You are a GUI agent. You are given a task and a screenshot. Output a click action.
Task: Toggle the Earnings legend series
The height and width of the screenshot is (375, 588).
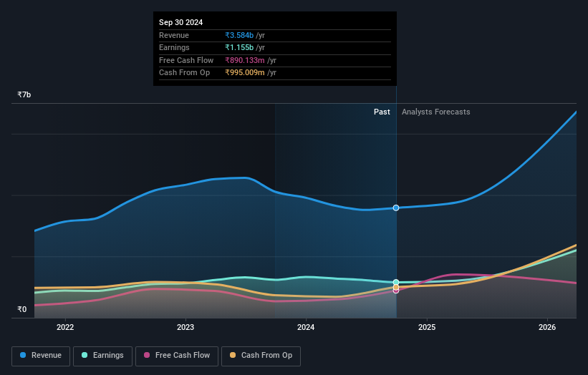pyautogui.click(x=102, y=356)
